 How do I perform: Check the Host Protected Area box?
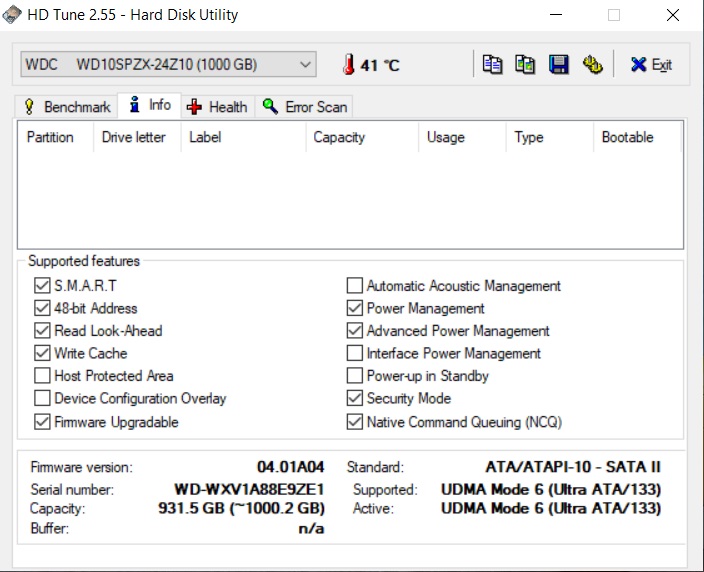tap(42, 375)
